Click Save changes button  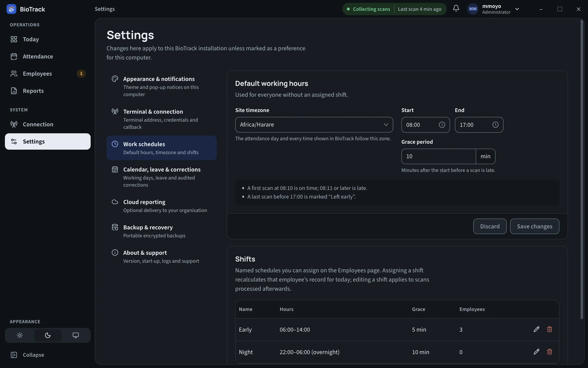pyautogui.click(x=535, y=226)
